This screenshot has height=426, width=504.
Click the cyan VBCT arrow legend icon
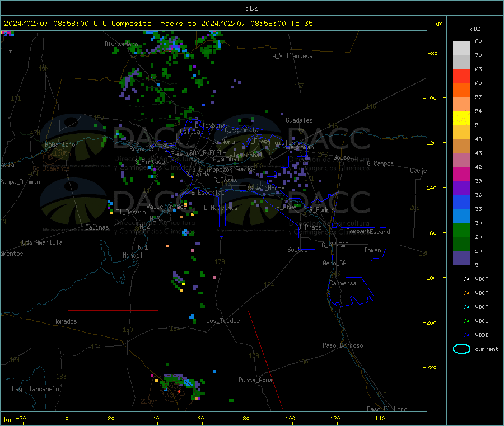pos(461,307)
